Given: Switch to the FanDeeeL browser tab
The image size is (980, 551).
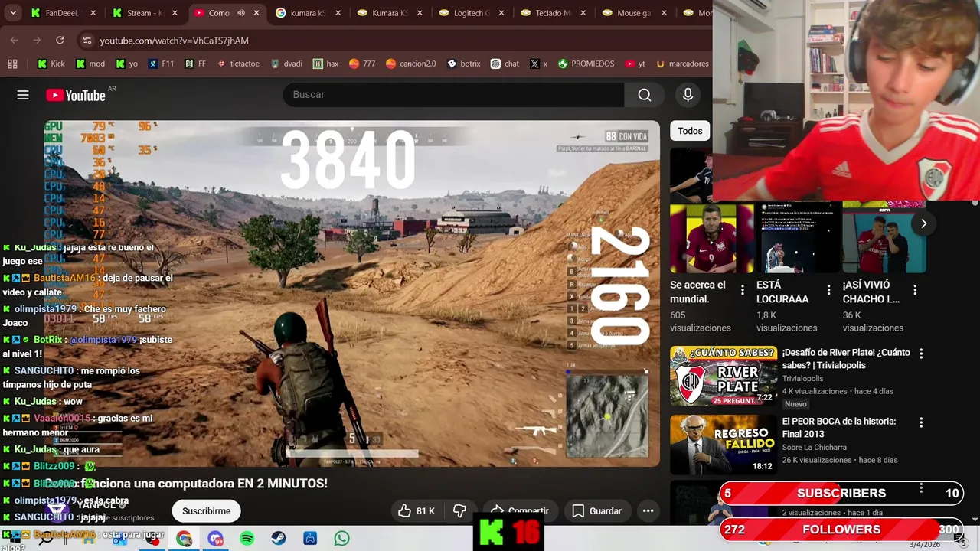Looking at the screenshot, I should [x=63, y=13].
